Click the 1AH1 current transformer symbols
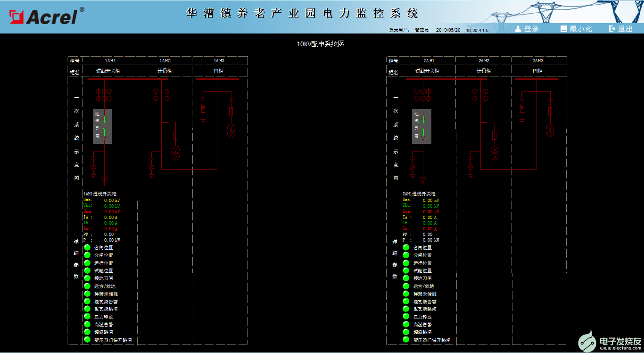This screenshot has height=353, width=644. tap(104, 94)
